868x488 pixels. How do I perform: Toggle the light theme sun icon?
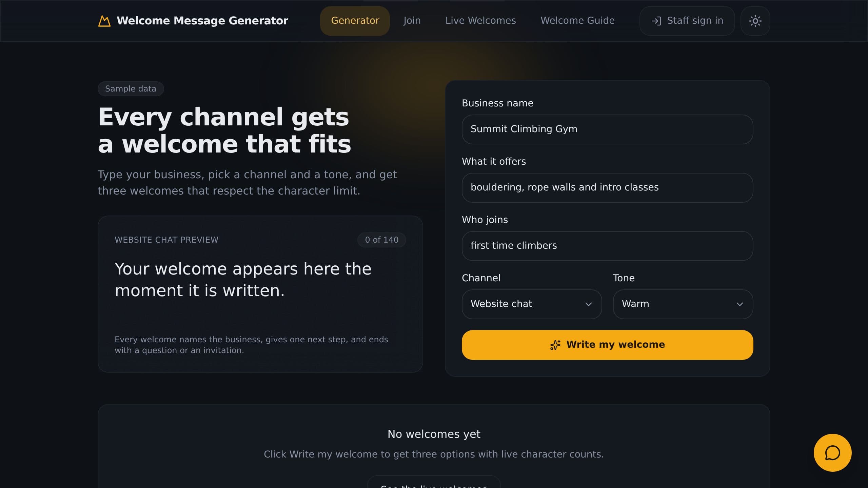pyautogui.click(x=755, y=21)
